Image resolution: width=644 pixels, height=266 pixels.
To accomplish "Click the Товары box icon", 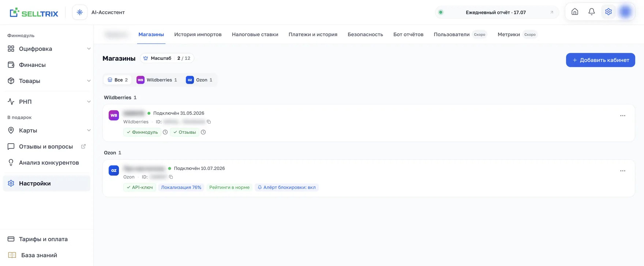I will click(11, 81).
